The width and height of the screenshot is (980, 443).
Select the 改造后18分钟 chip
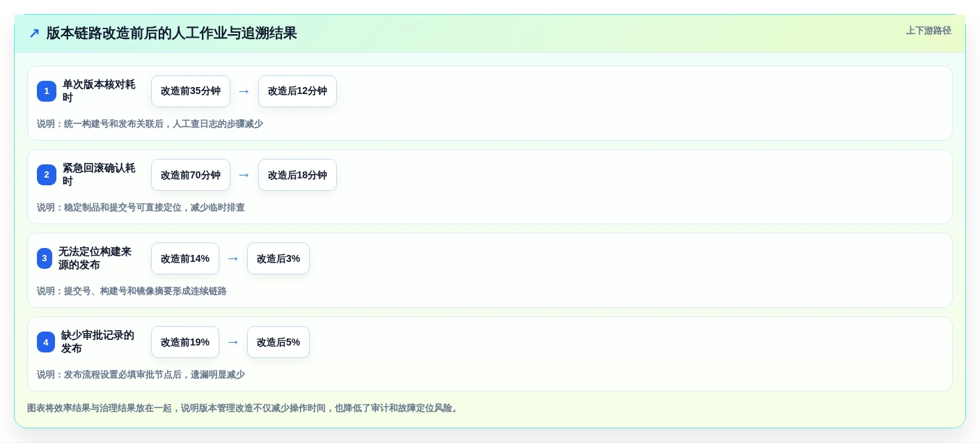(x=297, y=175)
